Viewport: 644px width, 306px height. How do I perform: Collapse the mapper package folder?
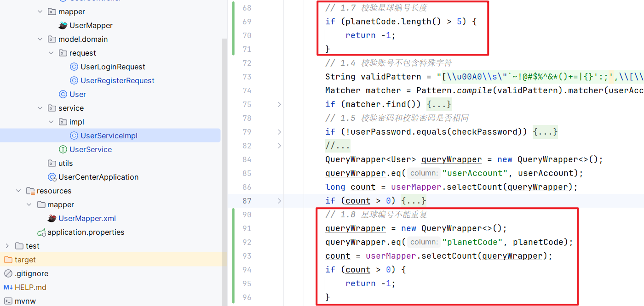pos(40,11)
